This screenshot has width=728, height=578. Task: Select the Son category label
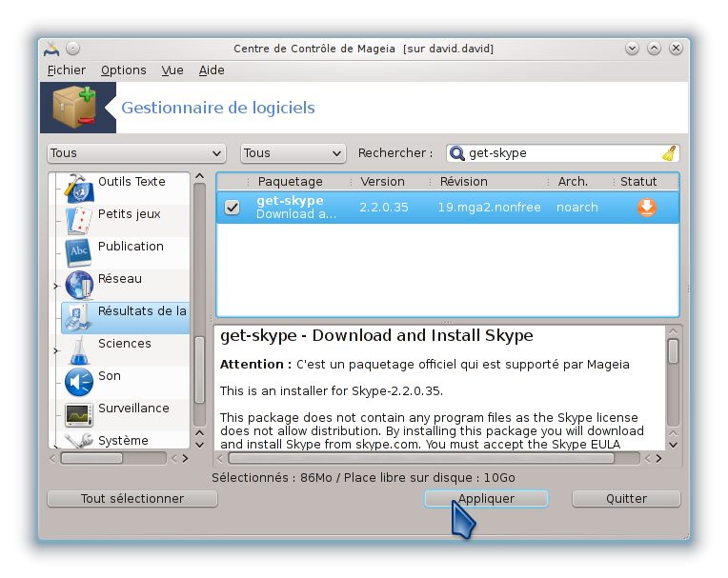click(x=110, y=376)
